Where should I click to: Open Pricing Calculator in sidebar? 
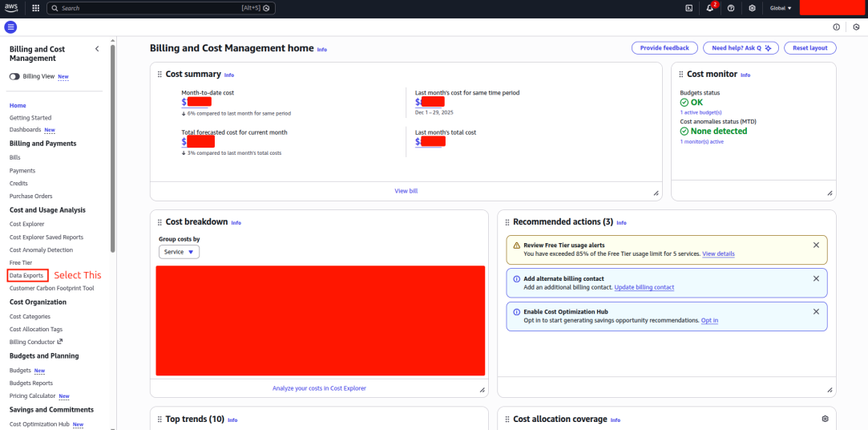pyautogui.click(x=33, y=396)
